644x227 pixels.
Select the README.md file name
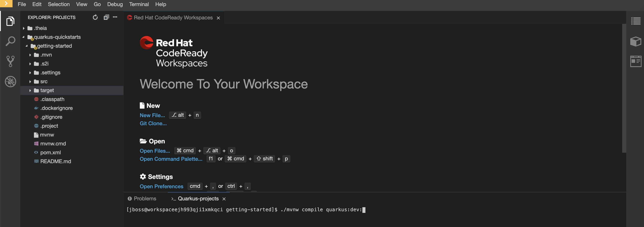(56, 162)
